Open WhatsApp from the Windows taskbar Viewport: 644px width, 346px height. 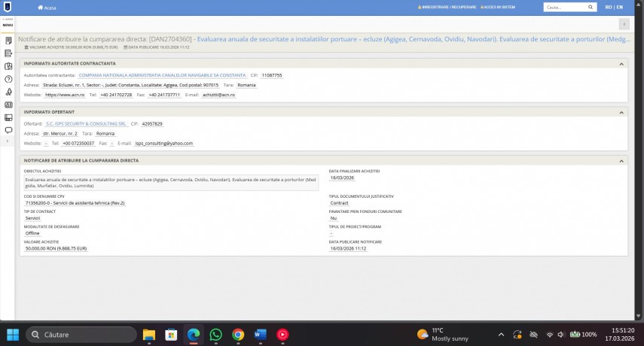click(215, 334)
